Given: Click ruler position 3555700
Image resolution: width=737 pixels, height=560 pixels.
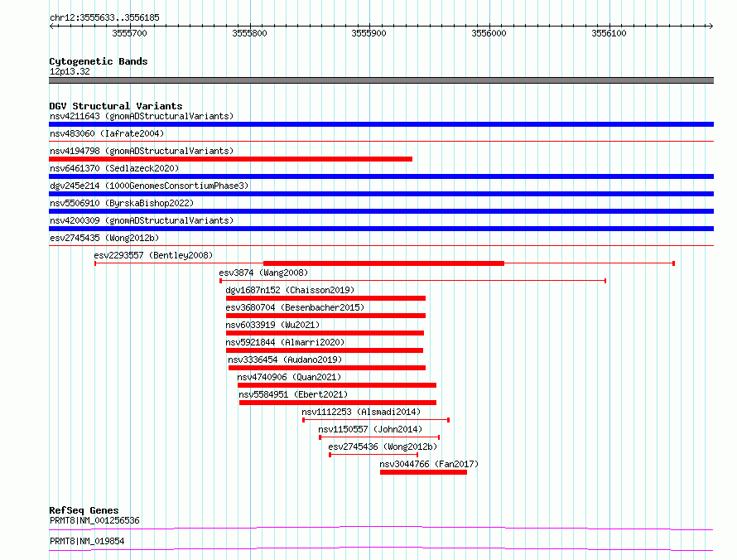Looking at the screenshot, I should [129, 33].
